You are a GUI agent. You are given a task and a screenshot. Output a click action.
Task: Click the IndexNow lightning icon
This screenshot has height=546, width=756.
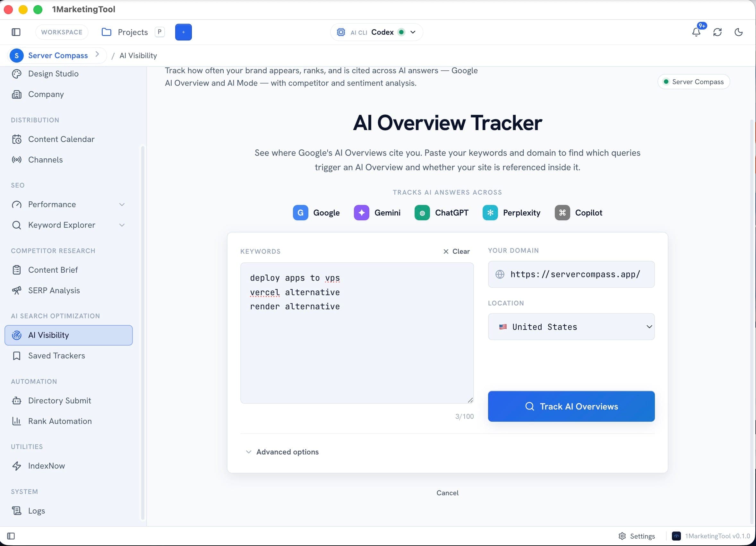[x=17, y=466]
